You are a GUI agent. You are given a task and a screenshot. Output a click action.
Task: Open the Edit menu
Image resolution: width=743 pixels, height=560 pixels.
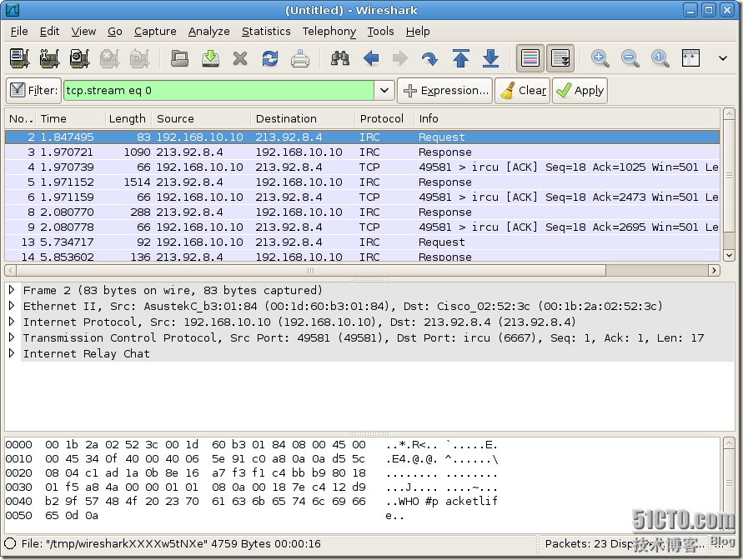pyautogui.click(x=49, y=31)
